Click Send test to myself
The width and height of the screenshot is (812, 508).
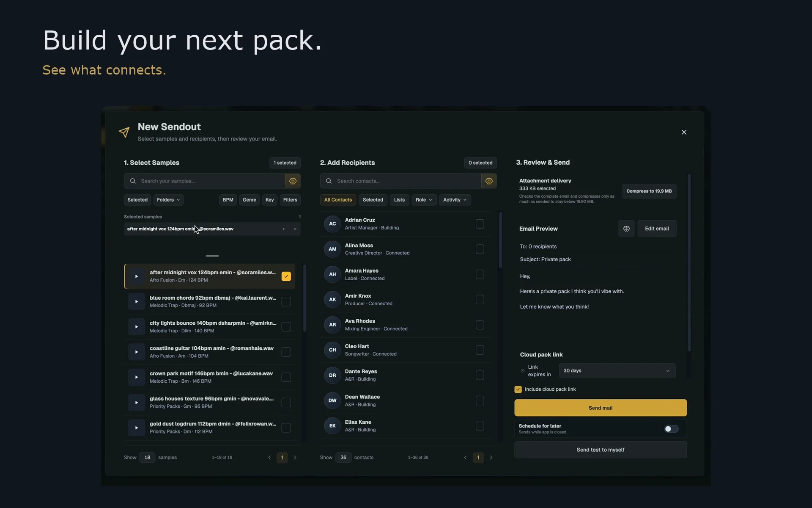click(601, 450)
